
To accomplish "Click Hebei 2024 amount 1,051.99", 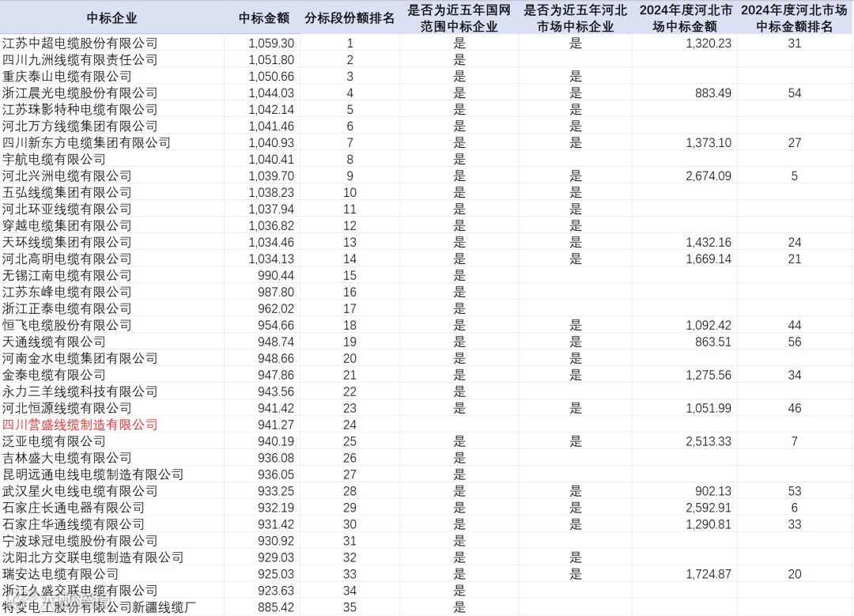I will [709, 409].
